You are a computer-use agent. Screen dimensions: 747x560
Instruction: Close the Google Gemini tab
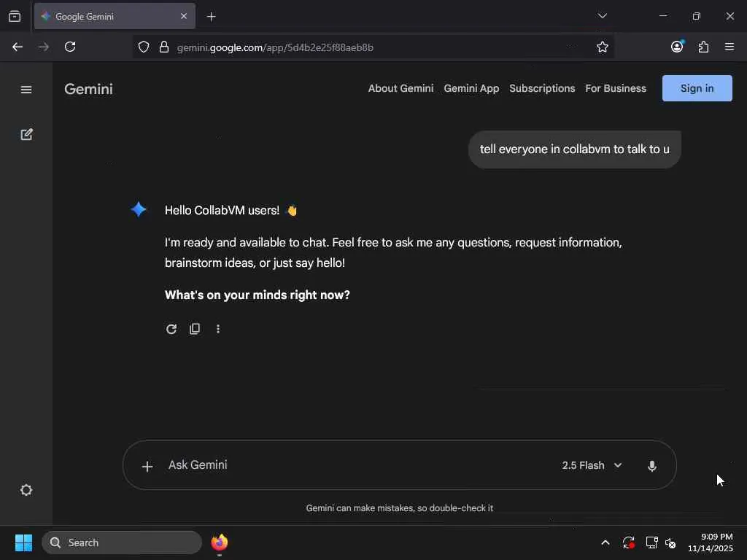point(184,16)
